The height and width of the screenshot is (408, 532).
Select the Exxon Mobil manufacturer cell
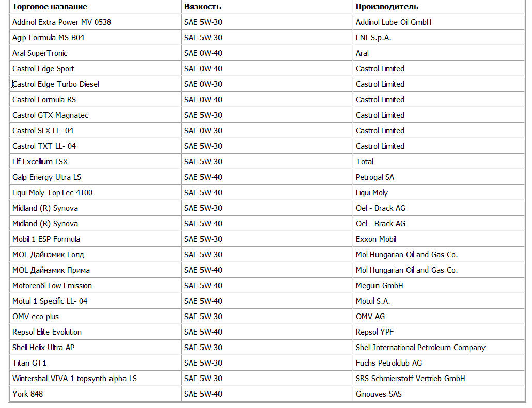pyautogui.click(x=376, y=239)
